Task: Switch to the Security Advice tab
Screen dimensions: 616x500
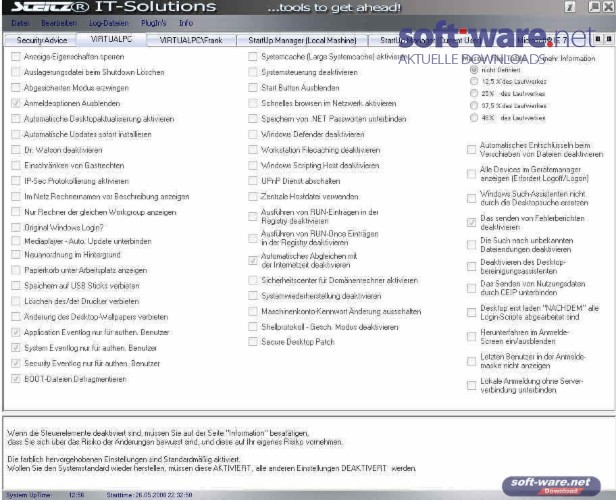Action: (x=42, y=40)
